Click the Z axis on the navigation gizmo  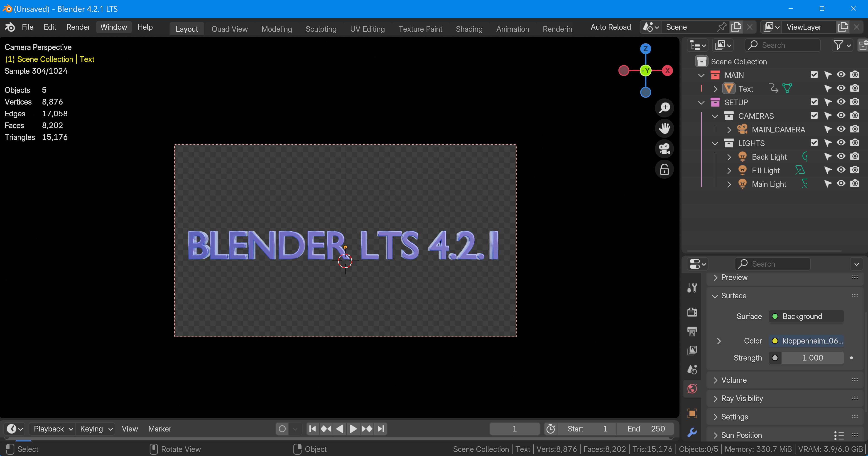(646, 49)
